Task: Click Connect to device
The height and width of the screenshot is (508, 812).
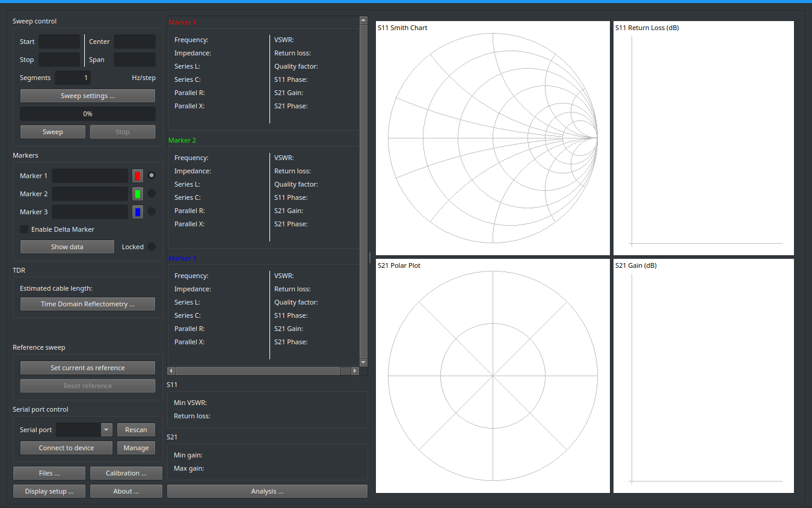Action: click(x=67, y=448)
